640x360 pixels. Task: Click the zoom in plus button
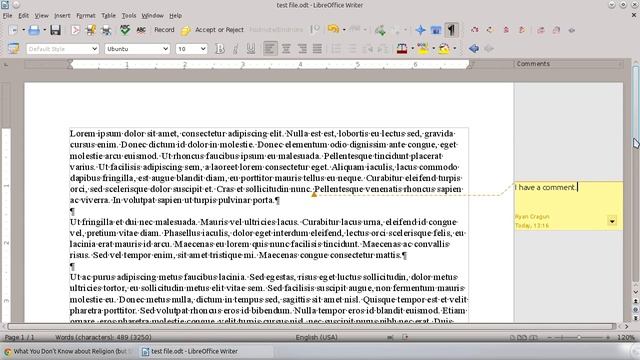(x=608, y=338)
